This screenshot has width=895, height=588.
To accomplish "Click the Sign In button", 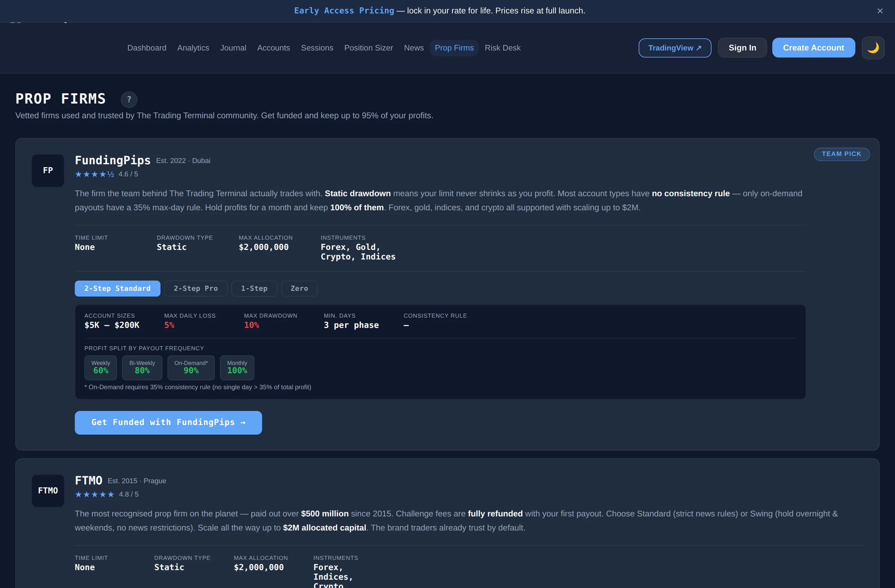I will click(x=742, y=48).
